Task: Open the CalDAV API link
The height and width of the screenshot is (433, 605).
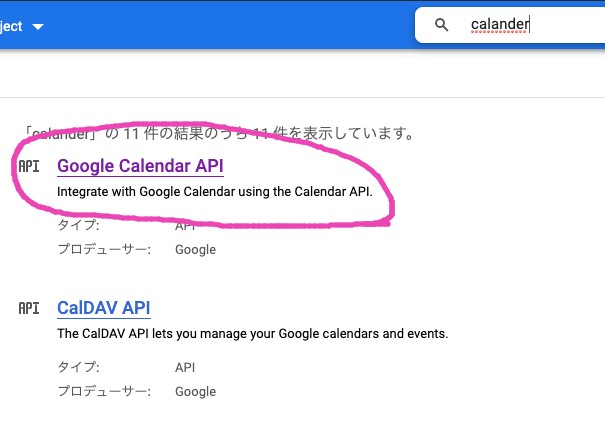Action: (x=104, y=308)
